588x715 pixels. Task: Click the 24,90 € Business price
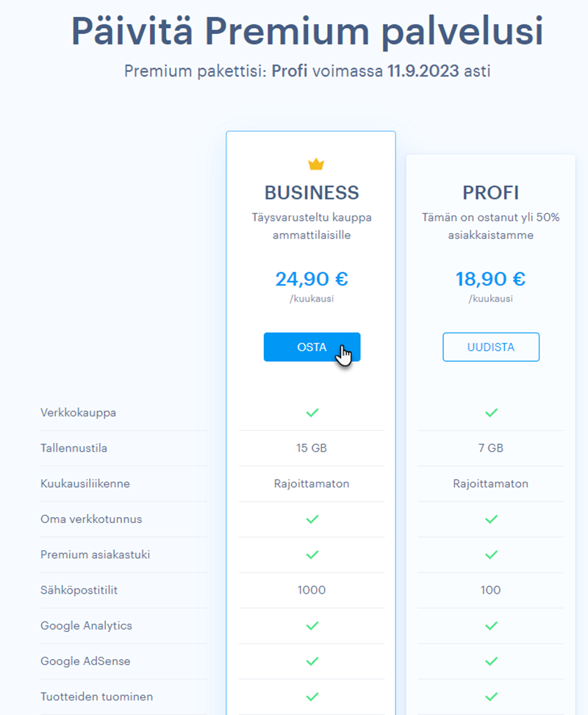point(312,279)
